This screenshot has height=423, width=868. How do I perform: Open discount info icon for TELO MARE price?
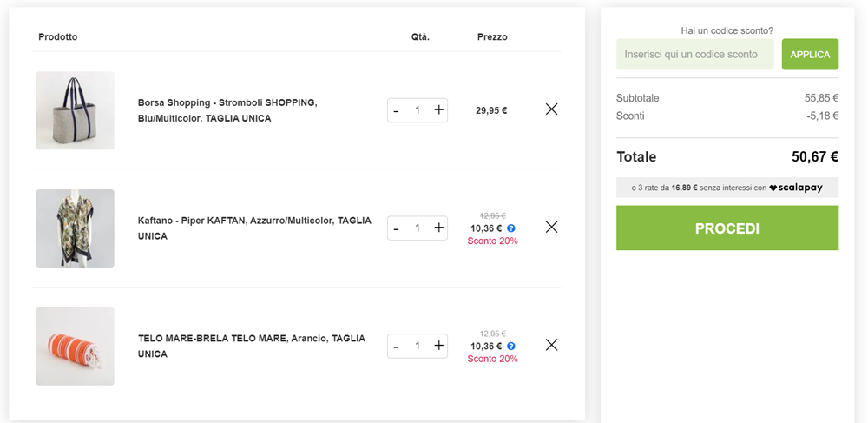[511, 346]
